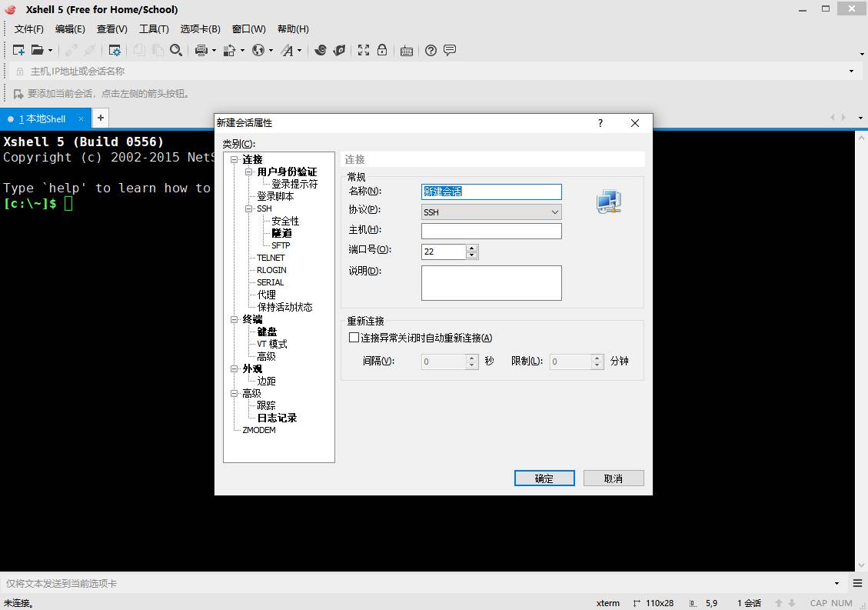This screenshot has height=610, width=868.
Task: Click the Open session folder icon
Action: click(x=37, y=51)
